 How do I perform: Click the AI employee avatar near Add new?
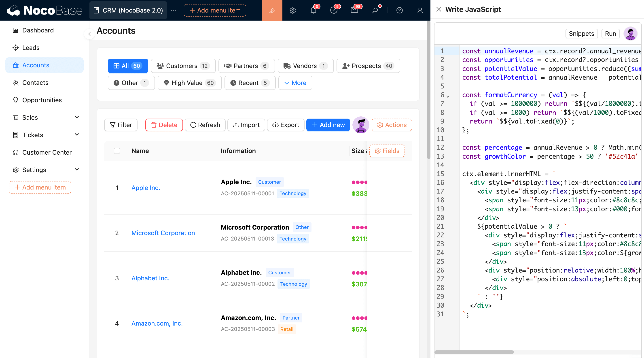click(x=360, y=125)
